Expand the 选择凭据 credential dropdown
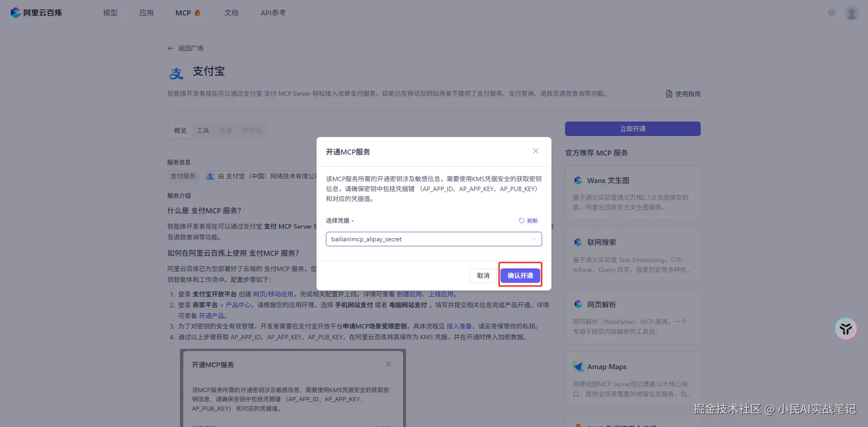Viewport: 868px width, 427px height. click(434, 239)
